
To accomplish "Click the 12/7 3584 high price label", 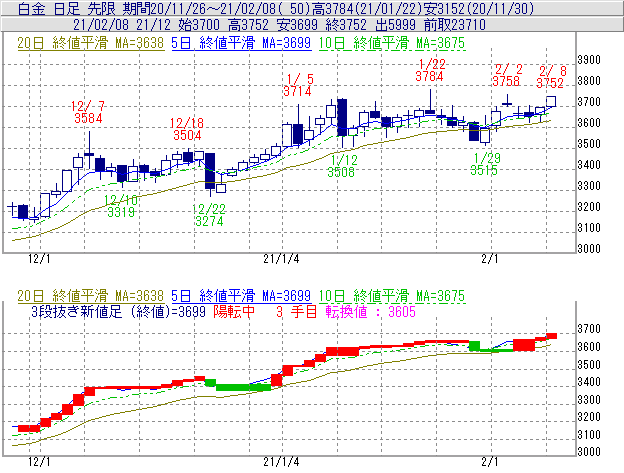I will (88, 112).
